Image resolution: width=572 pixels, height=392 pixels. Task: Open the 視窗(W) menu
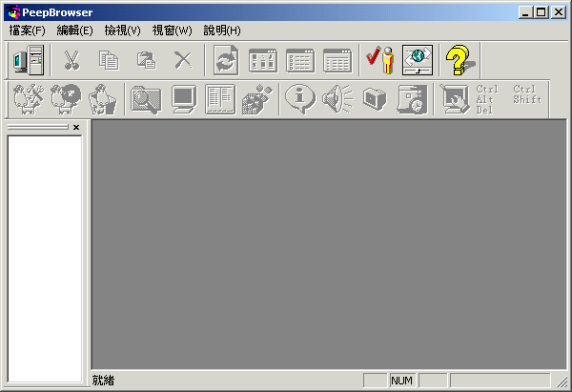(x=172, y=30)
